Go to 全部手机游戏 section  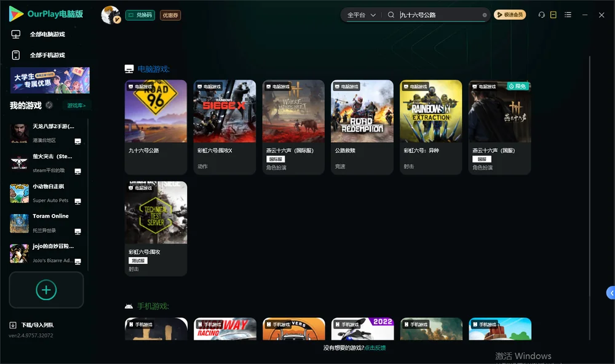(x=47, y=55)
